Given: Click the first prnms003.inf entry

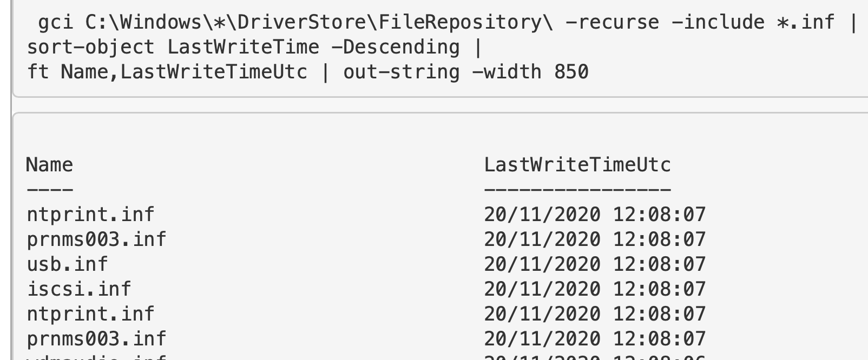Looking at the screenshot, I should pyautogui.click(x=96, y=239).
